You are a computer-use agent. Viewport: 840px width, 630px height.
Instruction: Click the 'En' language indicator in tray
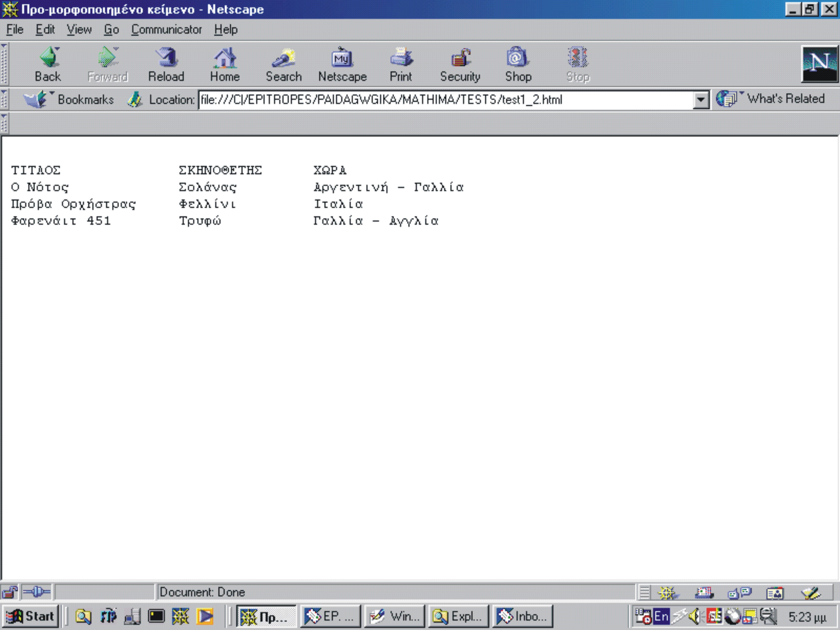(661, 616)
